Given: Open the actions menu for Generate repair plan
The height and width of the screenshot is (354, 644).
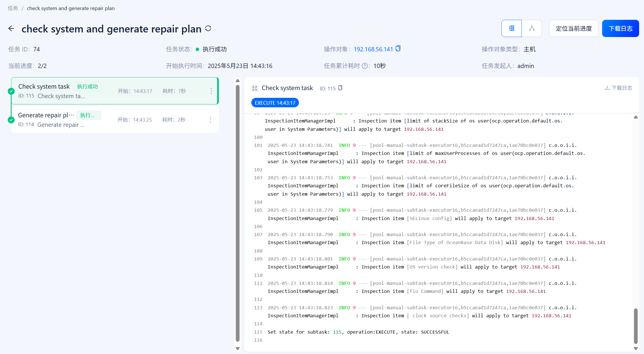Looking at the screenshot, I should pos(211,120).
